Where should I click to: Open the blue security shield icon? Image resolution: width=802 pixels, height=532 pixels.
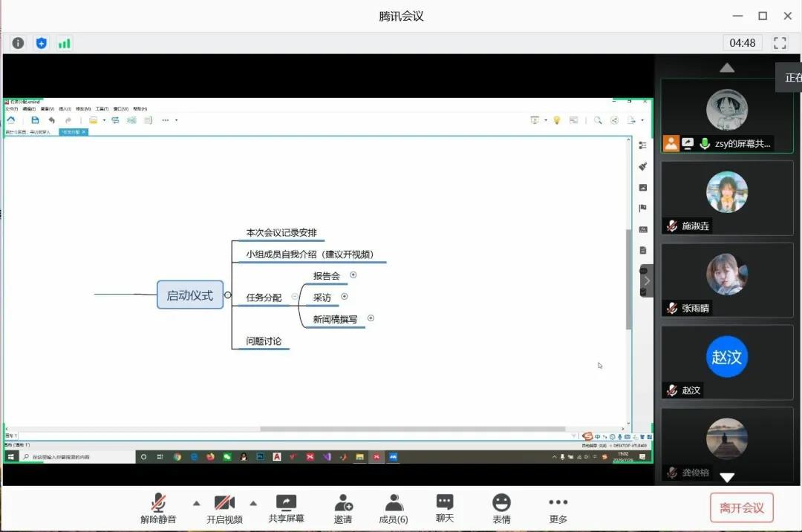click(x=41, y=43)
